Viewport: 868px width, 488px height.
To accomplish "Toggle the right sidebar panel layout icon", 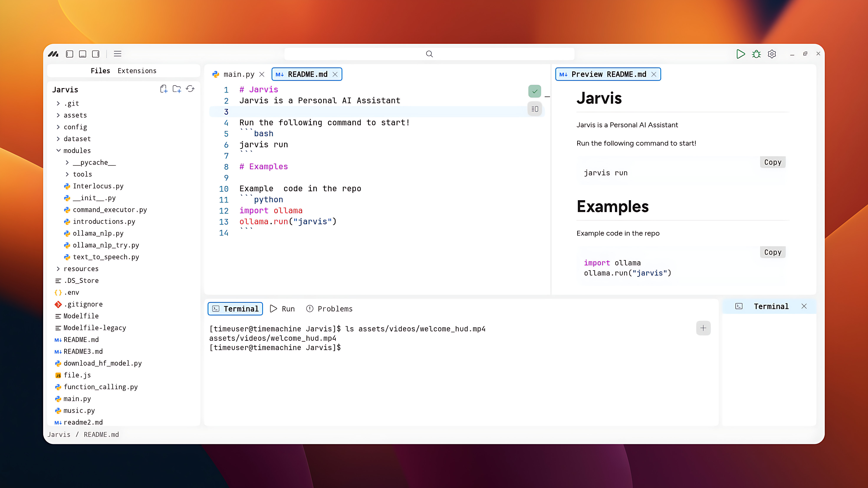I will [96, 54].
